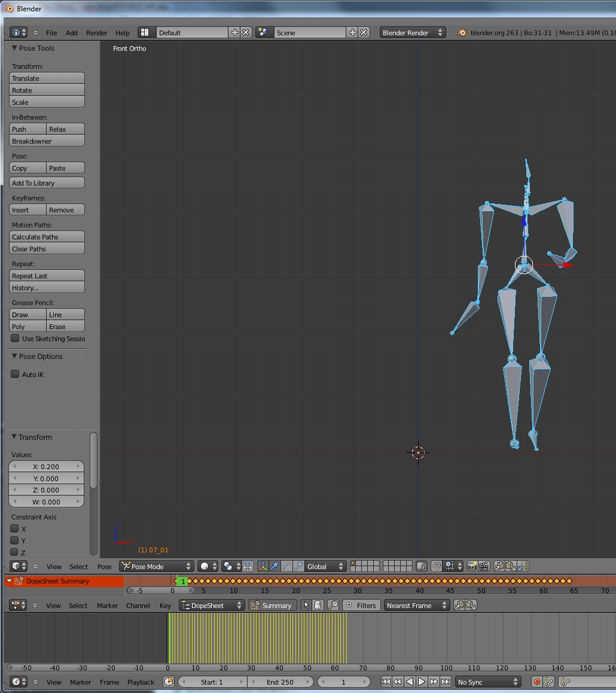The image size is (616, 693).
Task: Open the Marker menu in the DopeSheet header
Action: click(x=107, y=605)
